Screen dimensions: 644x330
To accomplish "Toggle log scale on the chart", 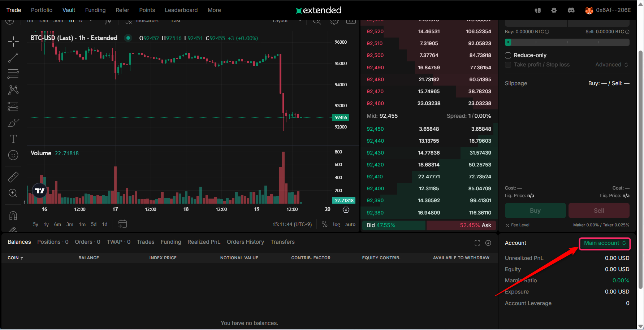I will click(x=336, y=224).
